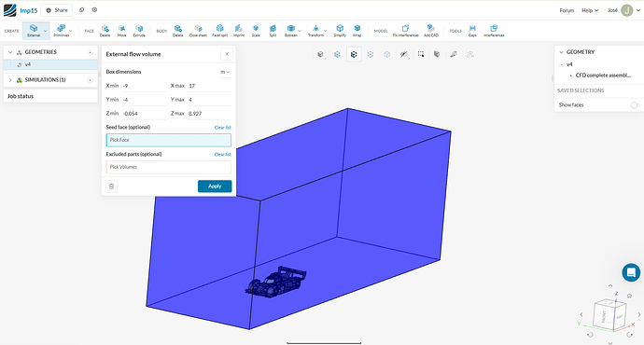Toggle the Show faces switch

pyautogui.click(x=635, y=105)
